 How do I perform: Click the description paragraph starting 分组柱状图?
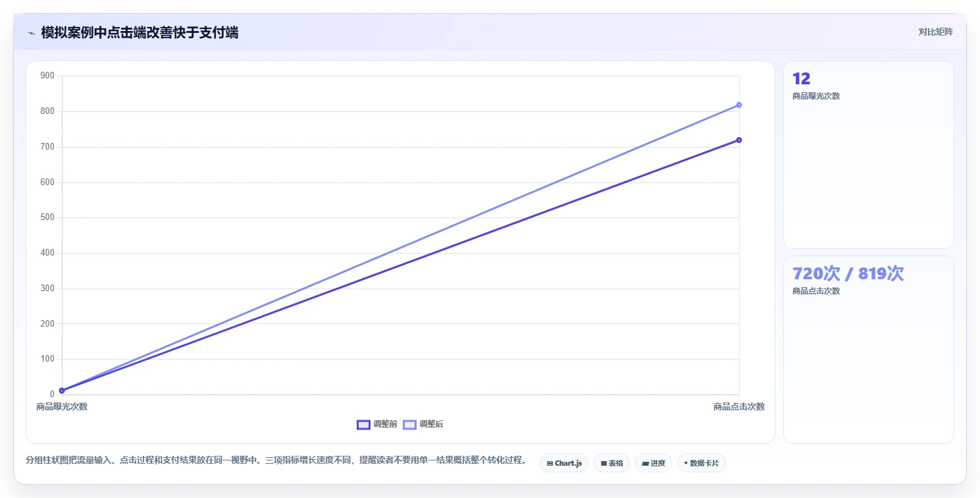coord(276,460)
